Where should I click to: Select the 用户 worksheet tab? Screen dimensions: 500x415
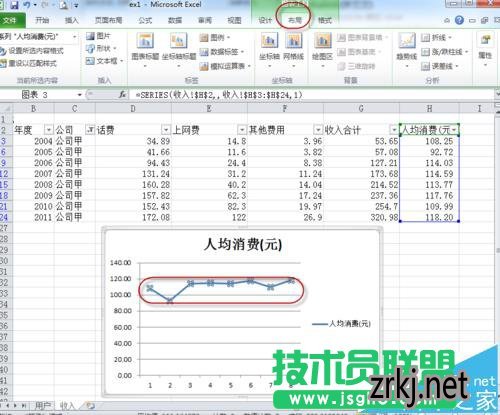click(x=43, y=406)
